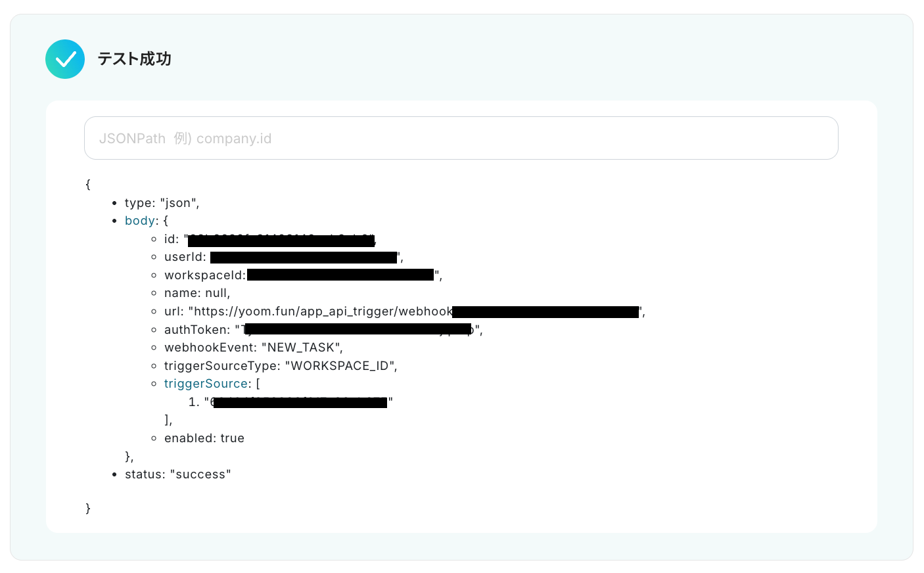Select the authToken entry
924x573 pixels.
click(323, 329)
